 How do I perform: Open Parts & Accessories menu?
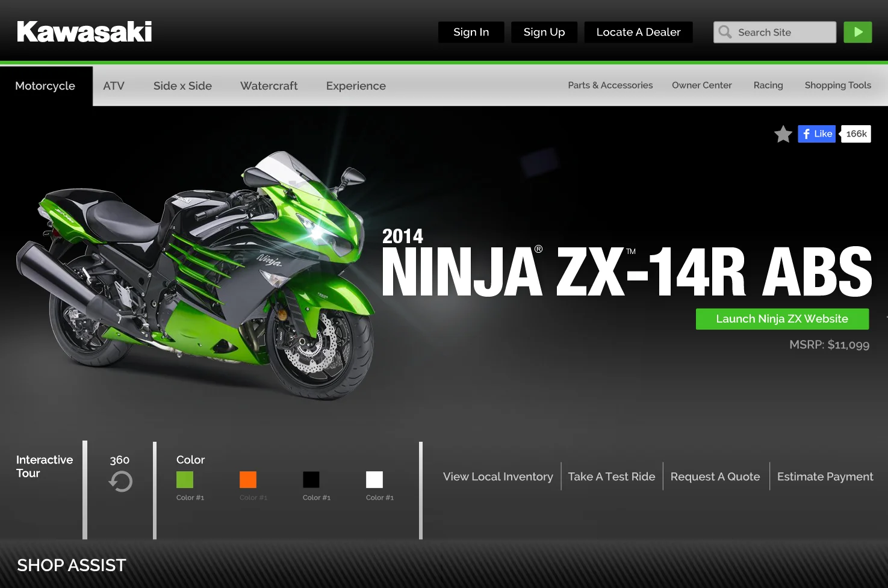coord(610,85)
